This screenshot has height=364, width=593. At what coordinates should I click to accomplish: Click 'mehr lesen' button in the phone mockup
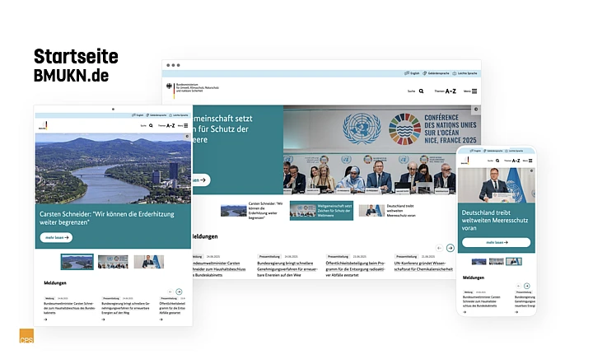click(496, 242)
